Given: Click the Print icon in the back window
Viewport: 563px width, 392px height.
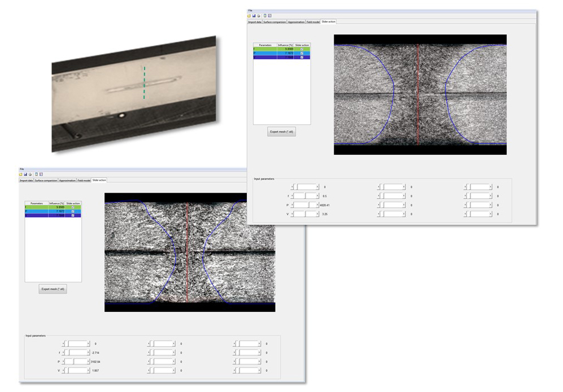Looking at the screenshot, I should pyautogui.click(x=30, y=175).
